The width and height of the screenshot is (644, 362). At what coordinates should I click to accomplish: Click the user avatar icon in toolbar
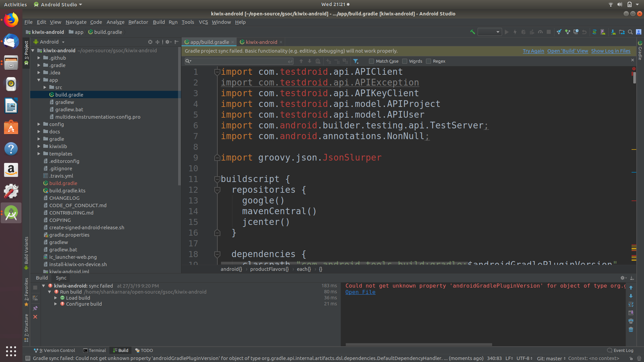(x=639, y=32)
